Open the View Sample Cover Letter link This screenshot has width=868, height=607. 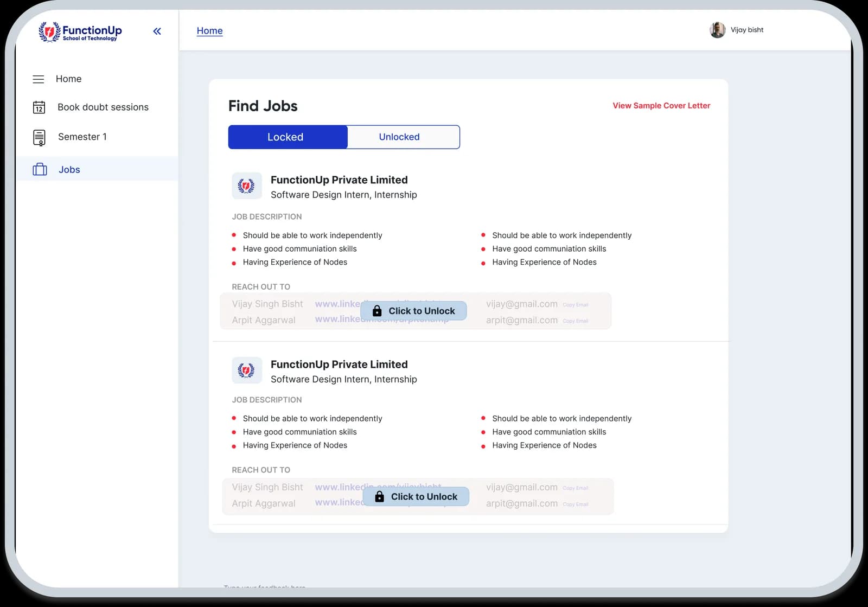[x=661, y=106]
